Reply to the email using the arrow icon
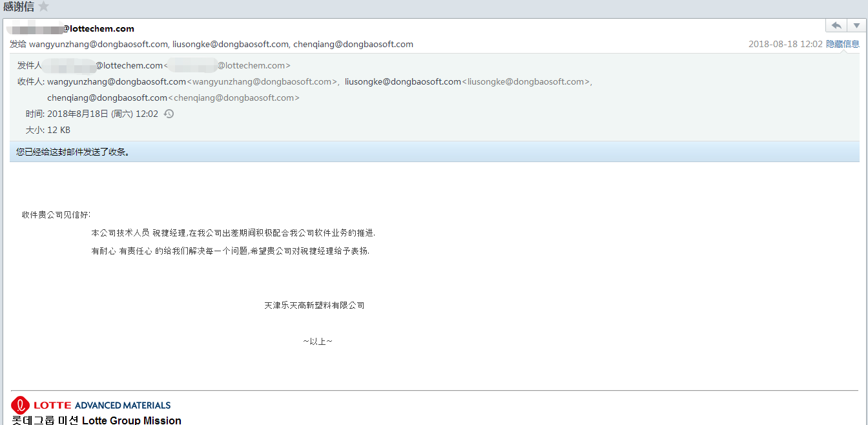The width and height of the screenshot is (868, 425). (x=836, y=25)
